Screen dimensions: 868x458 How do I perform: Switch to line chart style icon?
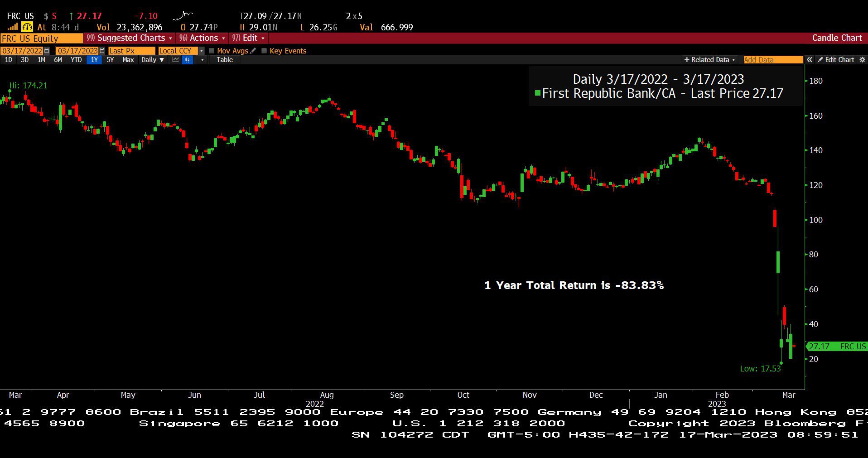pos(176,60)
